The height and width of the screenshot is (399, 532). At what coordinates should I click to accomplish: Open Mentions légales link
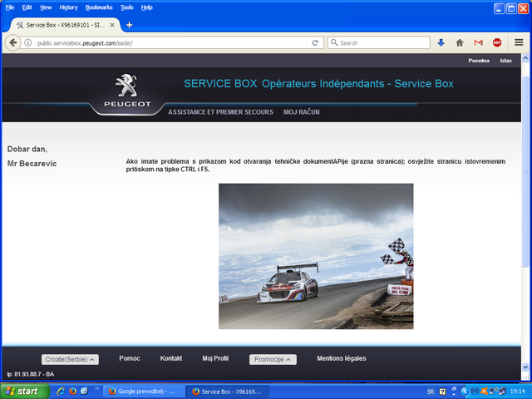coord(342,358)
